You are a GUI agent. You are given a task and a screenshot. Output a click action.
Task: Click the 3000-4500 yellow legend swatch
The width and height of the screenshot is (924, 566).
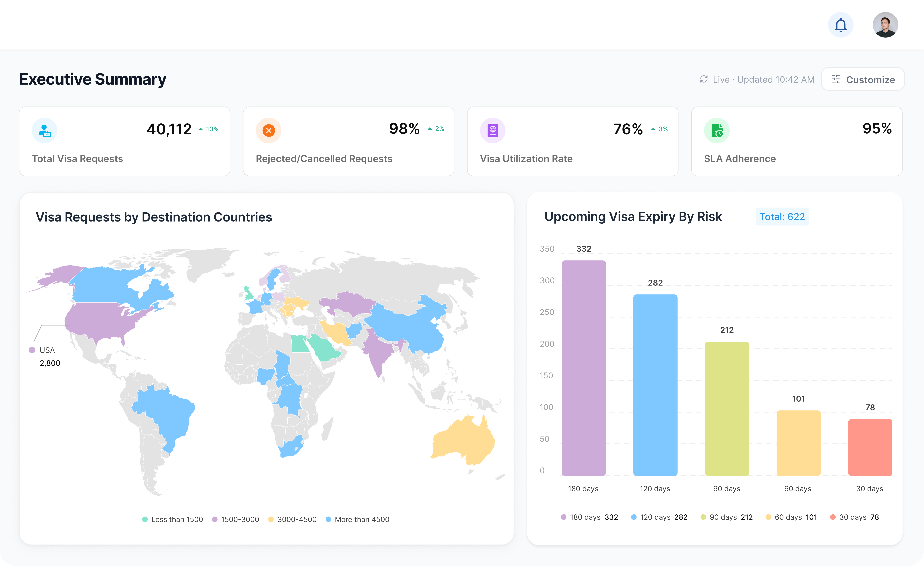tap(271, 519)
